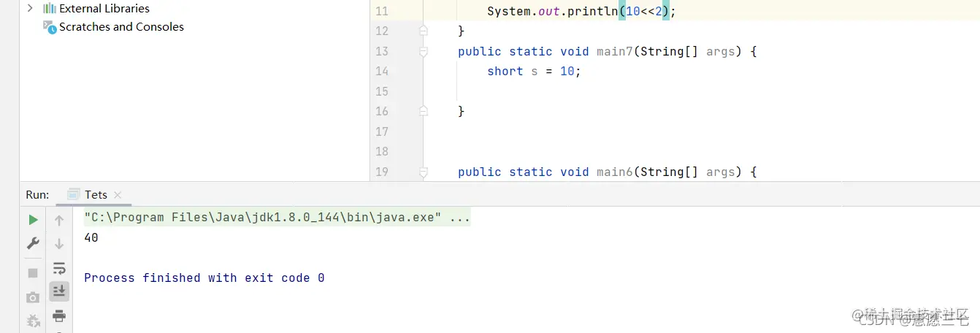Click the Down the stack trace arrow
Image resolution: width=980 pixels, height=333 pixels.
click(59, 244)
